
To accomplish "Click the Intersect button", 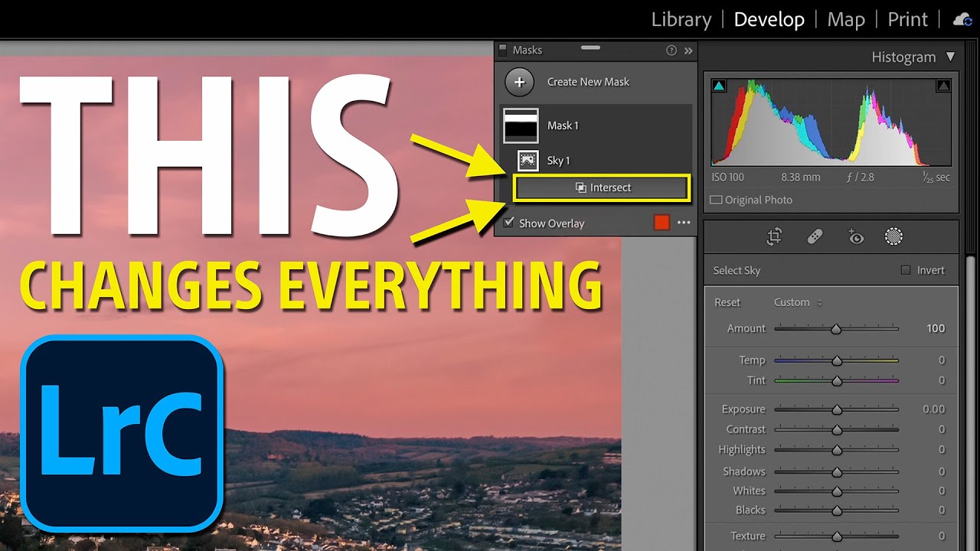I will pyautogui.click(x=602, y=187).
